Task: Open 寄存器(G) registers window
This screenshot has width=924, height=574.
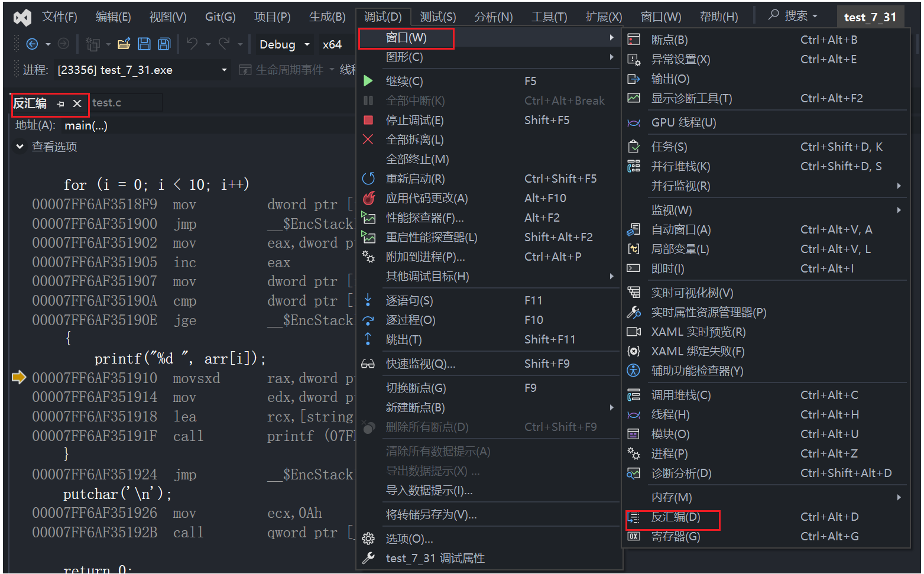Action: click(767, 536)
